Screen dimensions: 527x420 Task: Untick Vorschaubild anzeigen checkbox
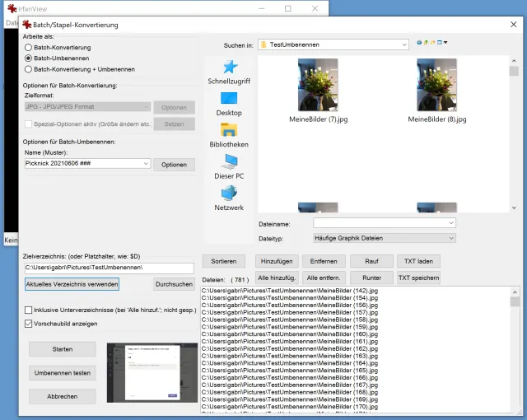pos(29,324)
